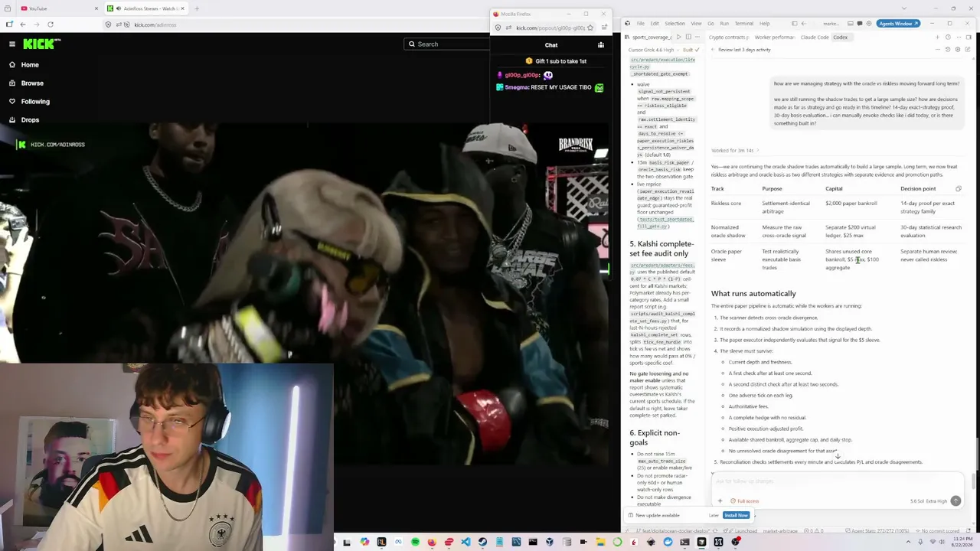
Task: Open a new browser tab
Action: pos(197,8)
